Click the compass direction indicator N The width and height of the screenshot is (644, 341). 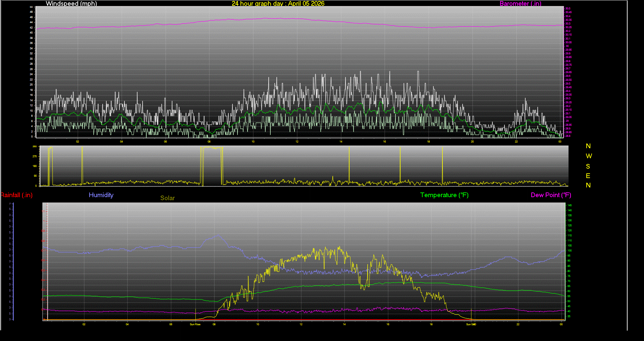588,146
